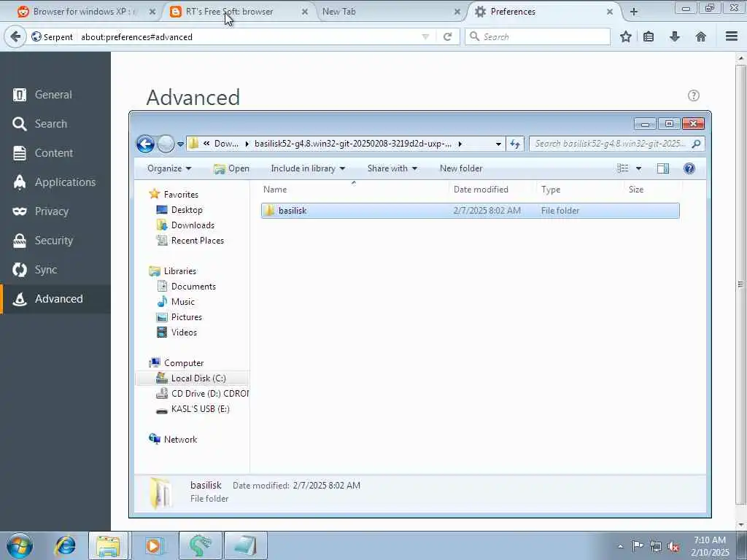Expand the basilisk52 folder path arrow
The height and width of the screenshot is (560, 747).
pos(460,144)
